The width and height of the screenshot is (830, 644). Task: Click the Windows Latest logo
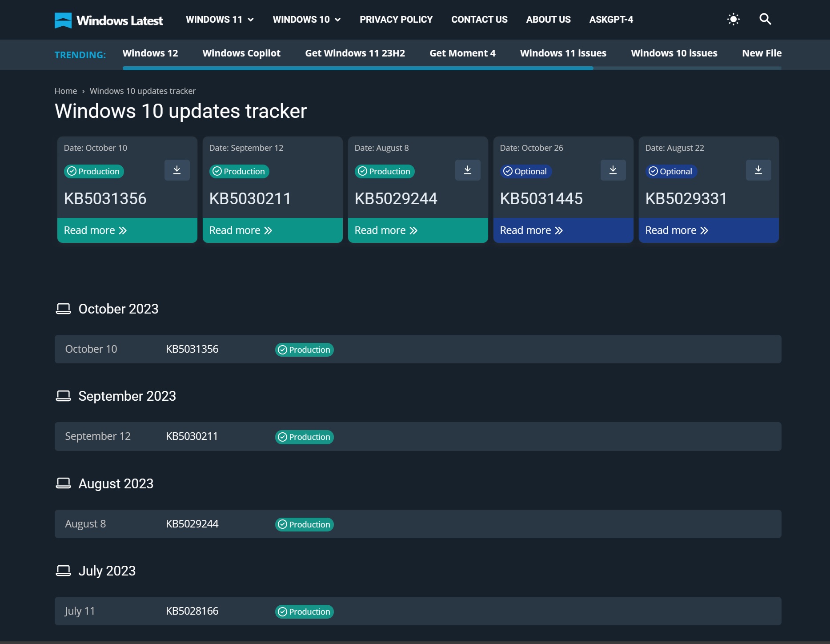click(108, 20)
